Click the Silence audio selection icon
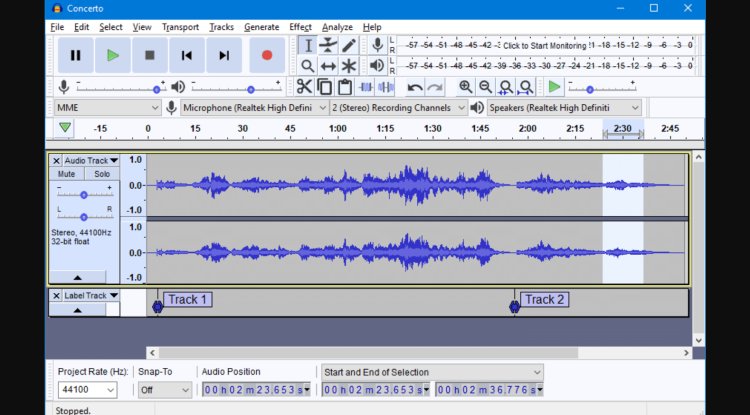 click(386, 87)
